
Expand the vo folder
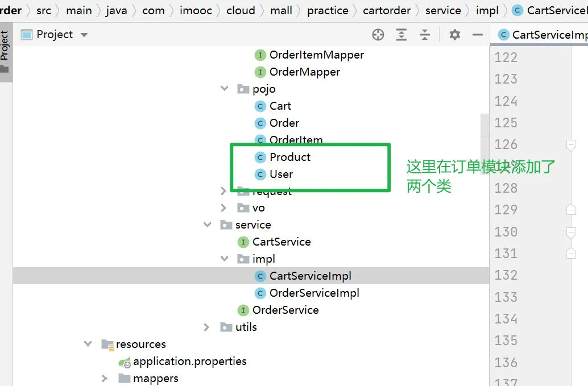[x=223, y=208]
